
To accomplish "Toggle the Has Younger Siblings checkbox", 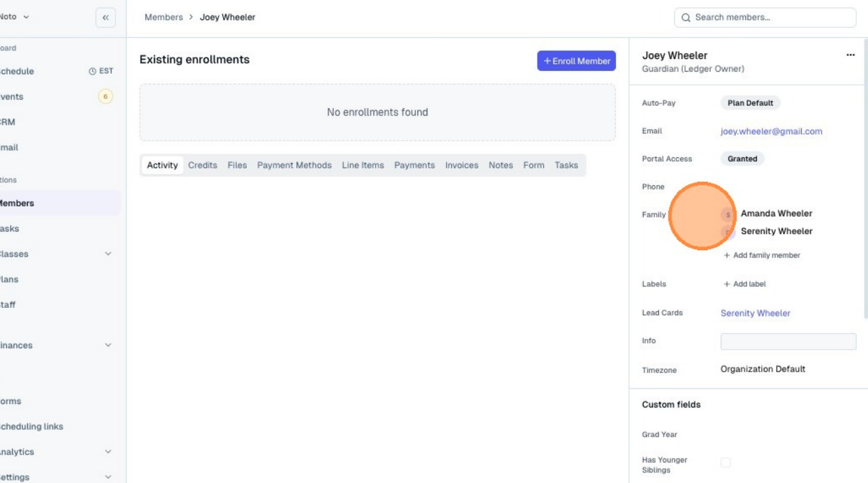I will pos(725,462).
